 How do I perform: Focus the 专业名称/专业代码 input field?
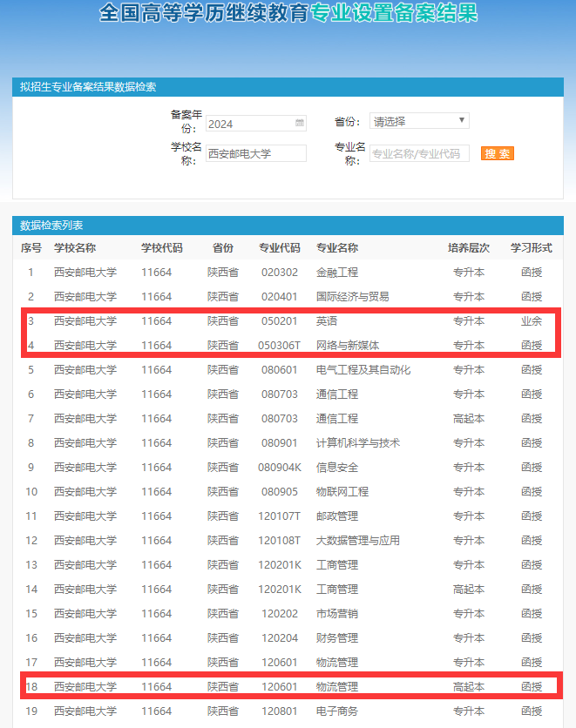[x=419, y=153]
